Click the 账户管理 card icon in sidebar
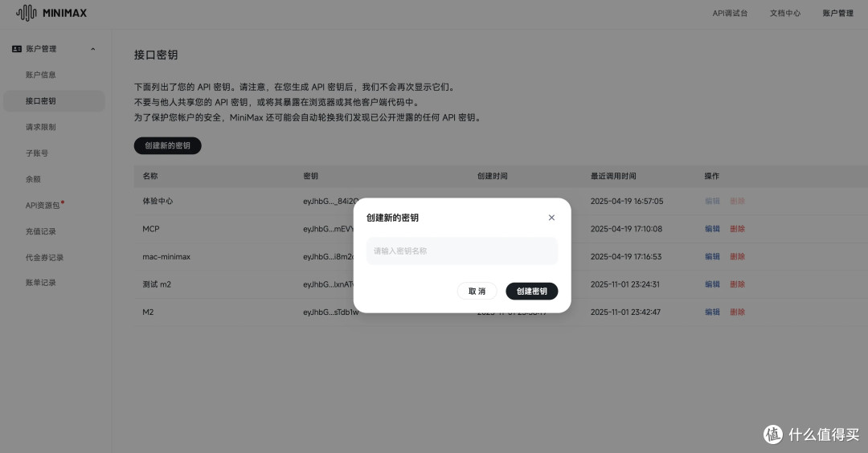 tap(17, 49)
